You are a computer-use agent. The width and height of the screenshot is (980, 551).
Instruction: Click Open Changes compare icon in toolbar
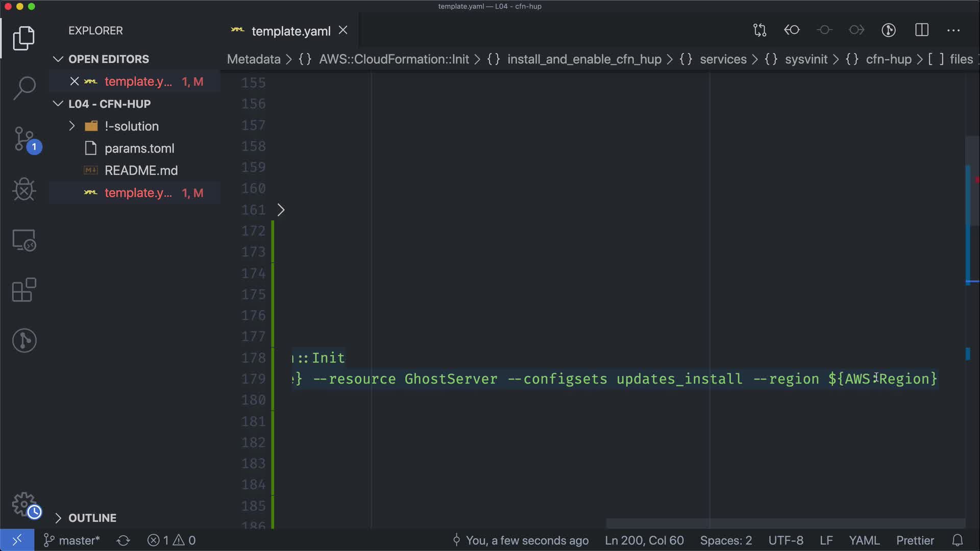tap(759, 30)
